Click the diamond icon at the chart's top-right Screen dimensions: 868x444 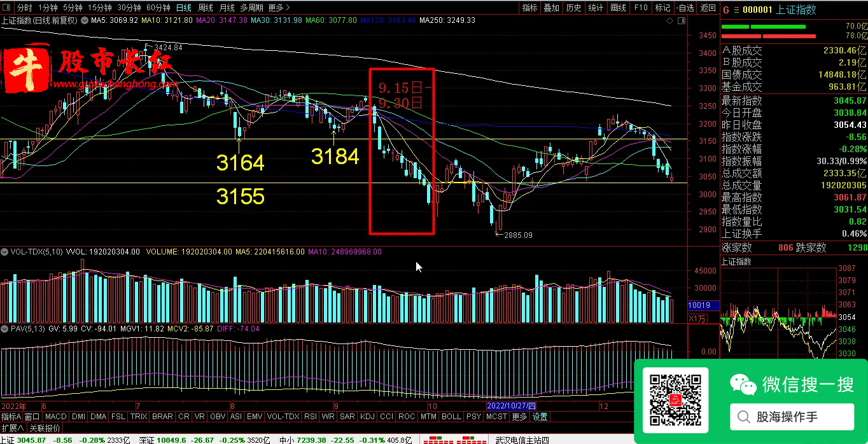[x=670, y=20]
